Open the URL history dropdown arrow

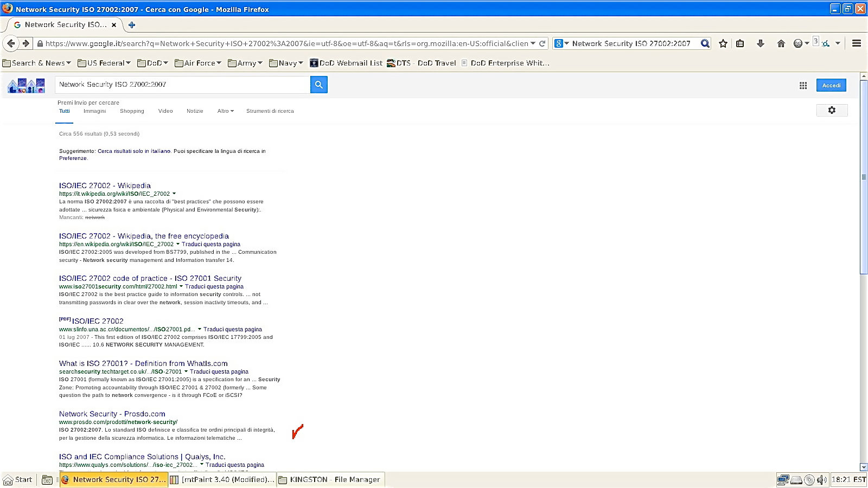[533, 43]
